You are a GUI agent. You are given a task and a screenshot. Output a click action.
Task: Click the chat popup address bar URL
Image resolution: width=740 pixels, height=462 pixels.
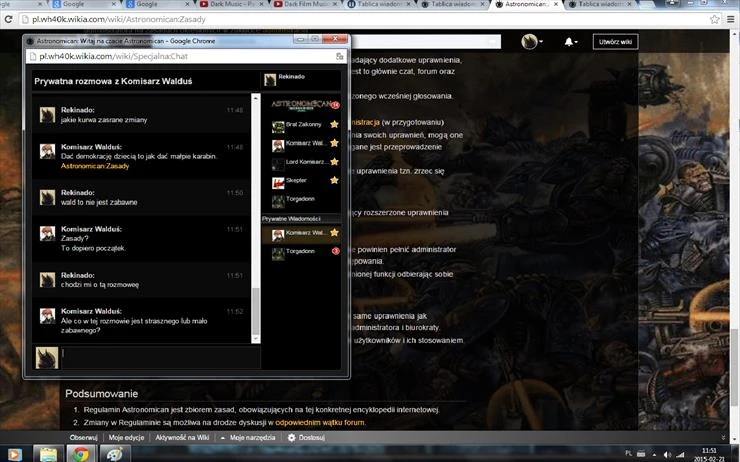113,56
